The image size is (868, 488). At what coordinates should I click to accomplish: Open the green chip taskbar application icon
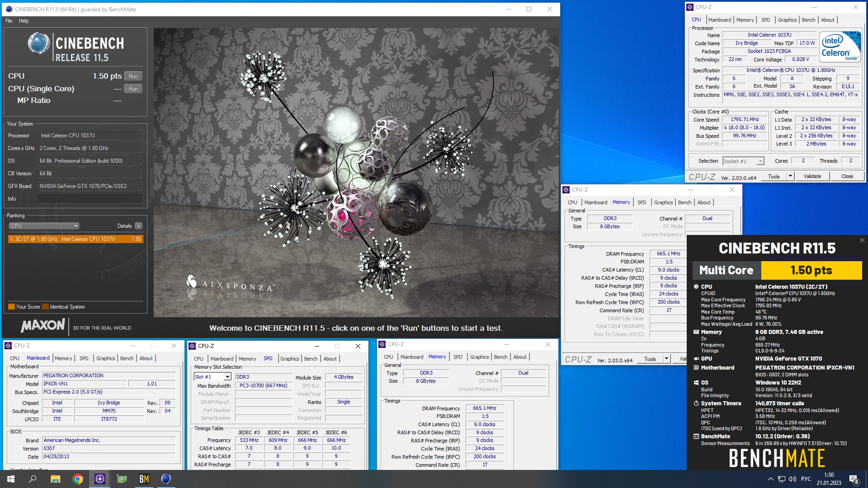122,479
